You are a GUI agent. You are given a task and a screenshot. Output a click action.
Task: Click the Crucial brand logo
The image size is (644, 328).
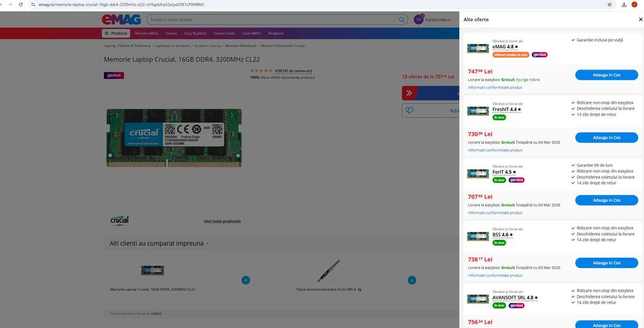click(x=120, y=221)
